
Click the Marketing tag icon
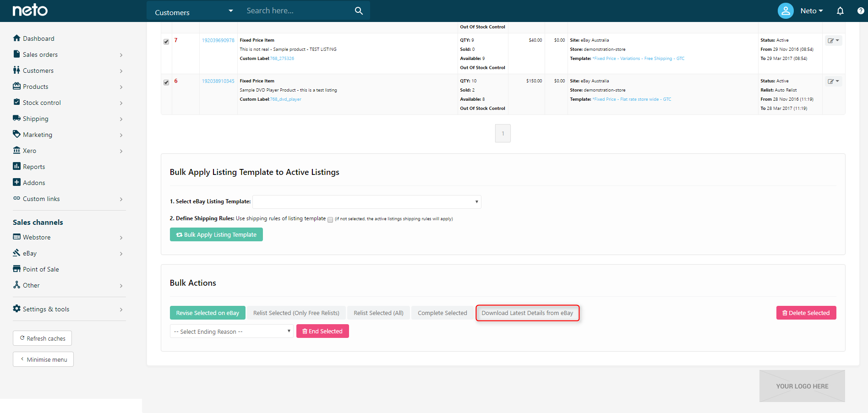17,134
